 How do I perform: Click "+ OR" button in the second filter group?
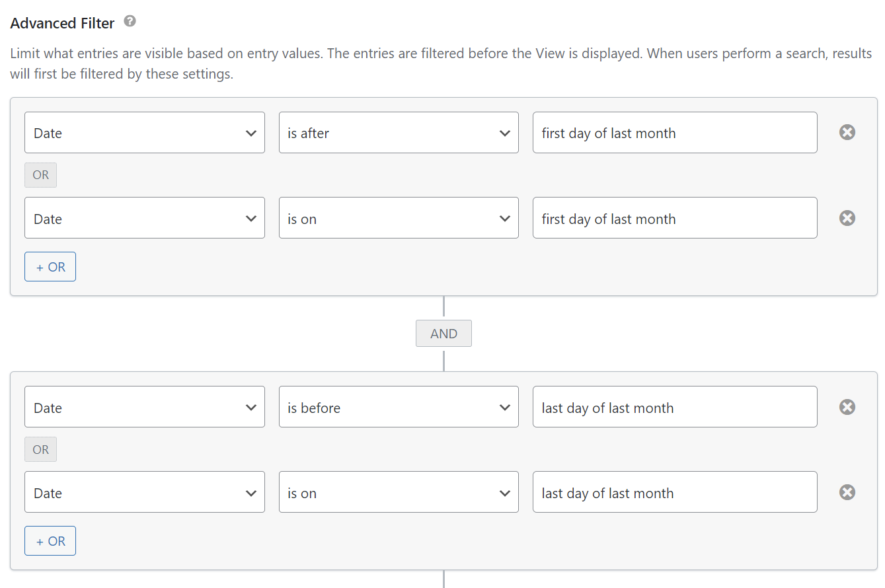[50, 541]
